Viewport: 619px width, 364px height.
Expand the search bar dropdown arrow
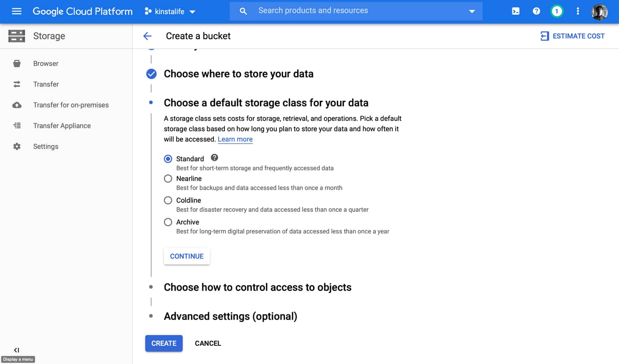coord(472,11)
